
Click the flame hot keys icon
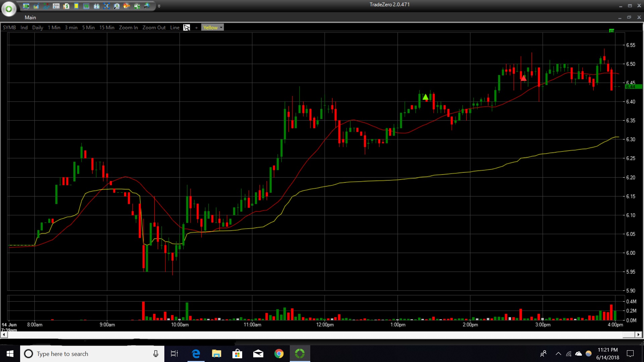(126, 6)
